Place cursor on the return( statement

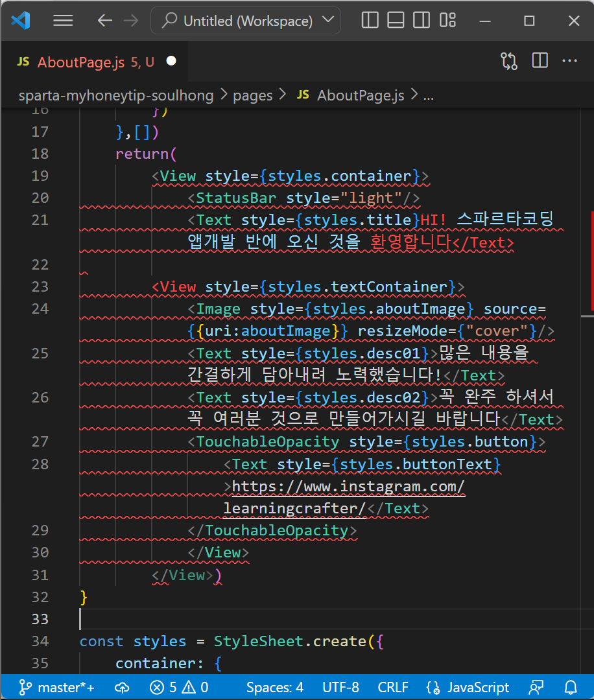point(146,154)
